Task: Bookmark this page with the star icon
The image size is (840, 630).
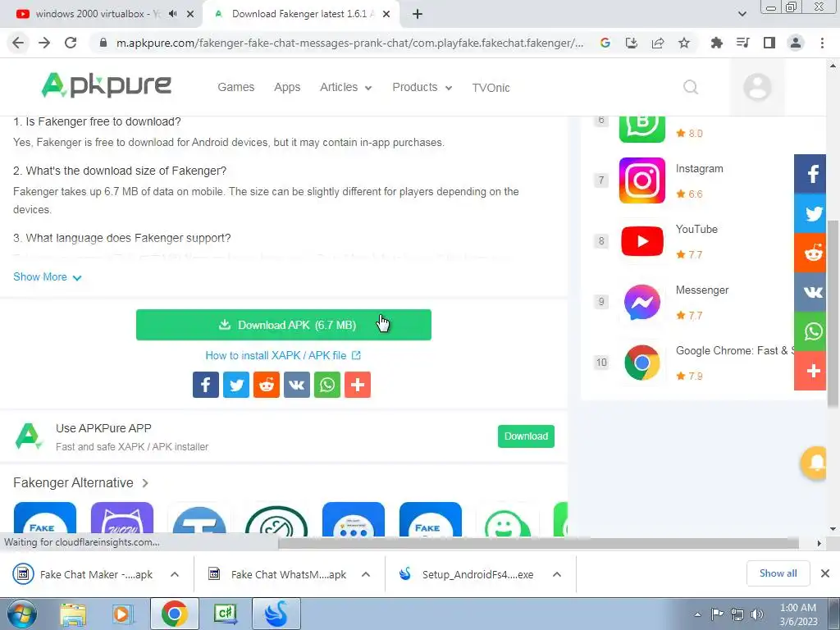Action: (684, 43)
